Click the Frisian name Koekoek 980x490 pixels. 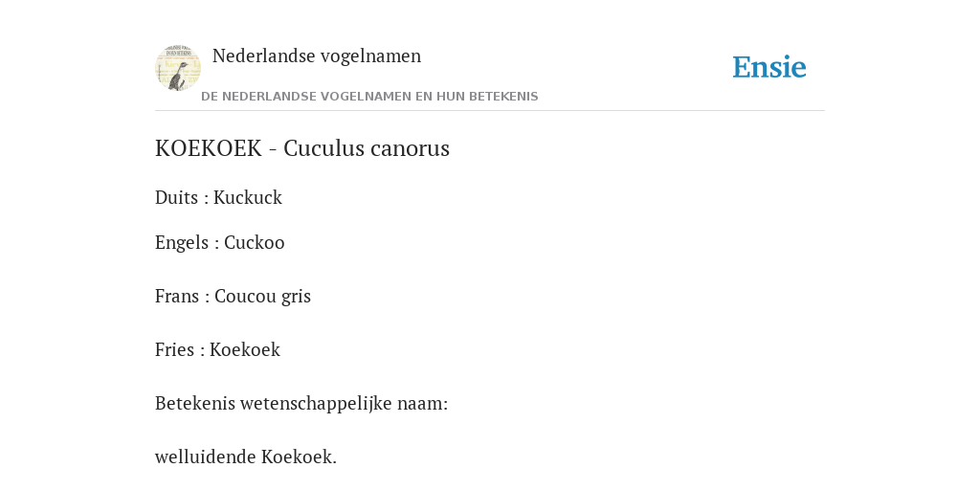[x=245, y=350]
